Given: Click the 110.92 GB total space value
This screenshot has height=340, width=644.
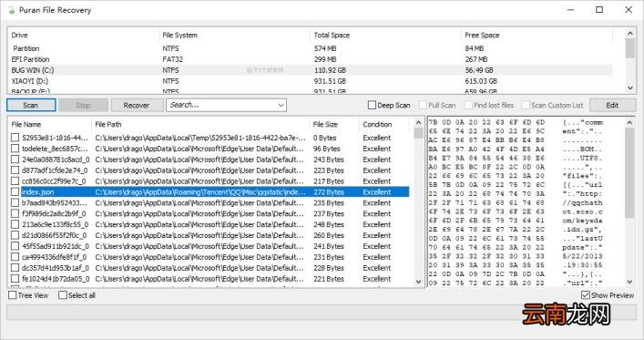Looking at the screenshot, I should 331,70.
